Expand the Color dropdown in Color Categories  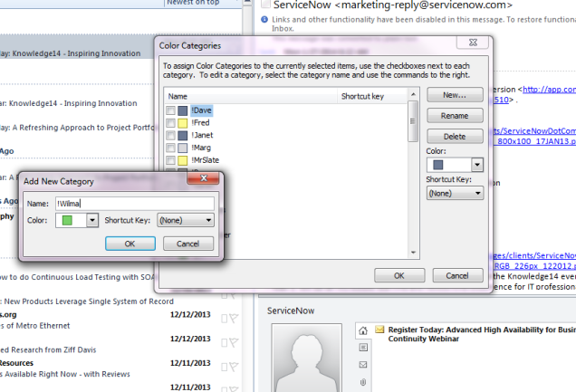point(477,165)
